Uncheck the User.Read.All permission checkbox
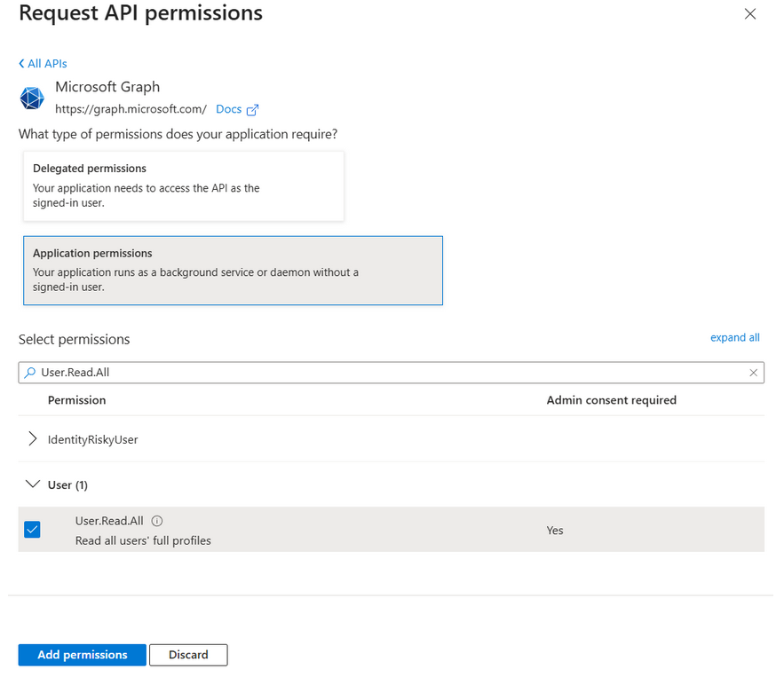This screenshot has width=784, height=685. 32,530
